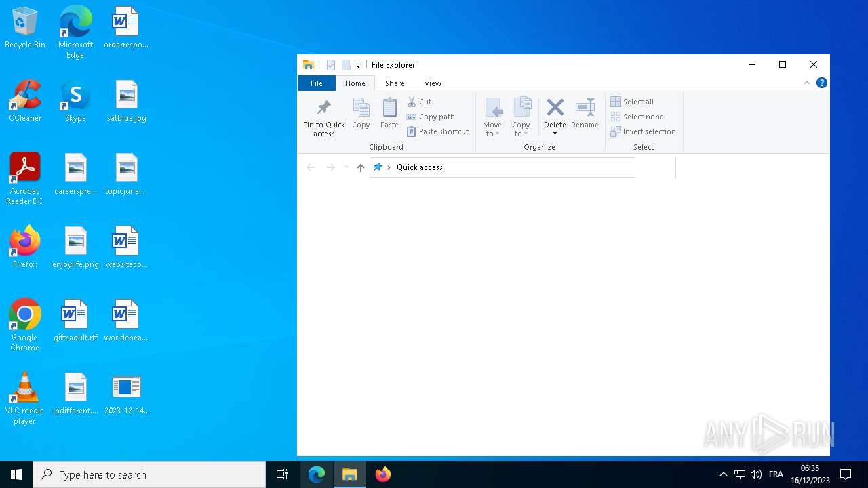Click Properties icon in quick toolbar
Image resolution: width=868 pixels, height=488 pixels.
pyautogui.click(x=331, y=65)
